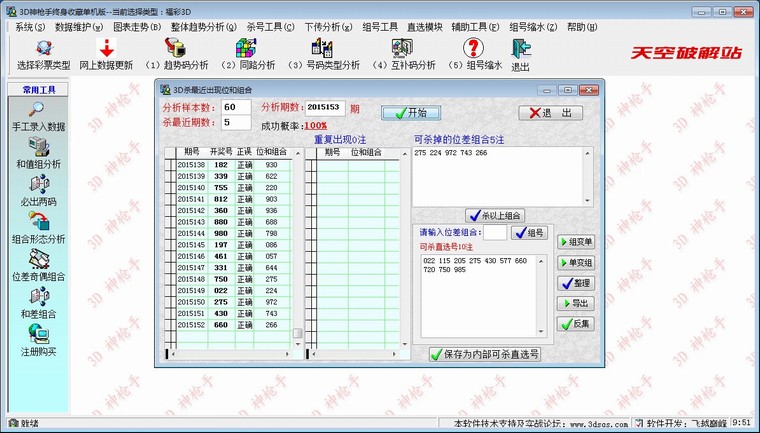Select 和值组分析 in the sidebar

coord(39,148)
